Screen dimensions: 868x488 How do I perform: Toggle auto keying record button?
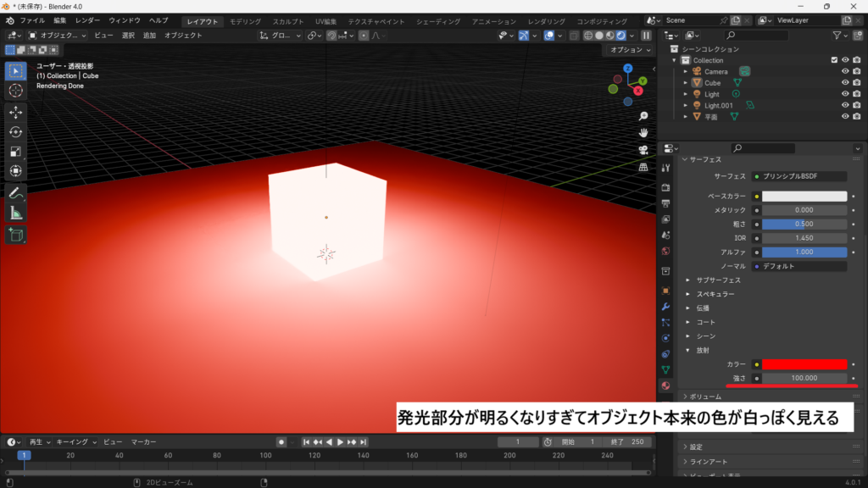pos(281,442)
